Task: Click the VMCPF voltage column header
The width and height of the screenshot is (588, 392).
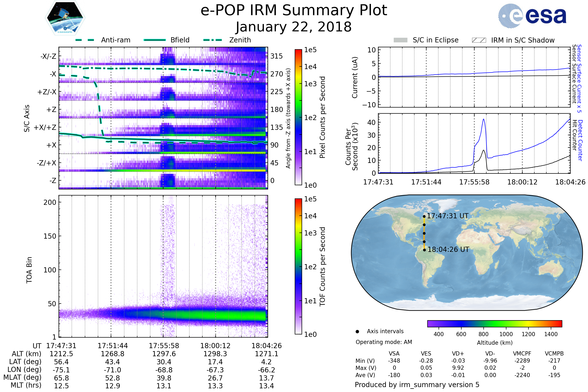Action: [522, 354]
